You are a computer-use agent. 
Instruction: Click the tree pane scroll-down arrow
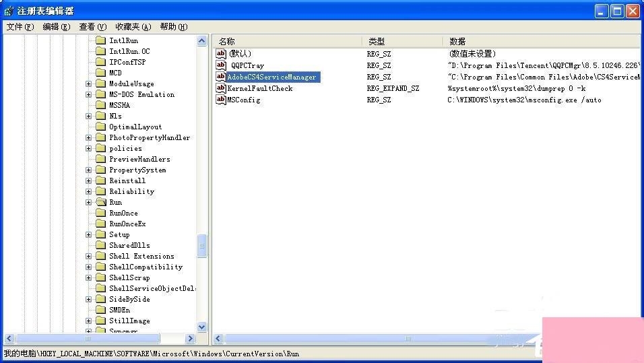201,327
